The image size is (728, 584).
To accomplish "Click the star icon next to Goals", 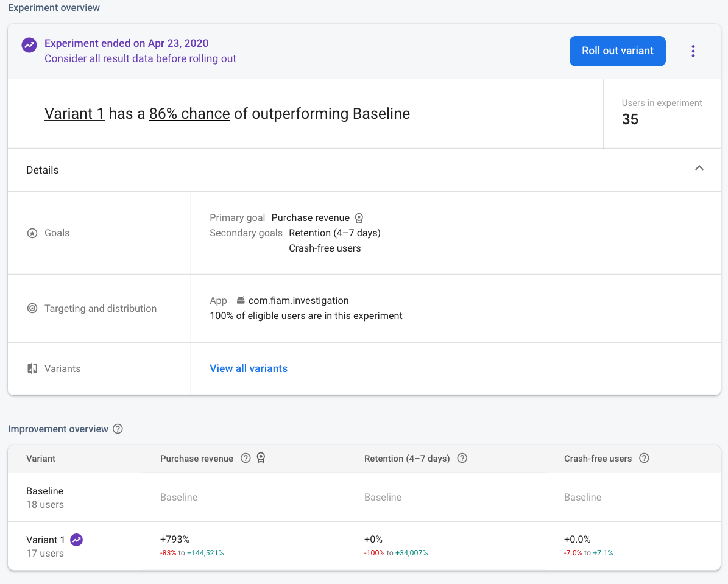I will click(32, 233).
